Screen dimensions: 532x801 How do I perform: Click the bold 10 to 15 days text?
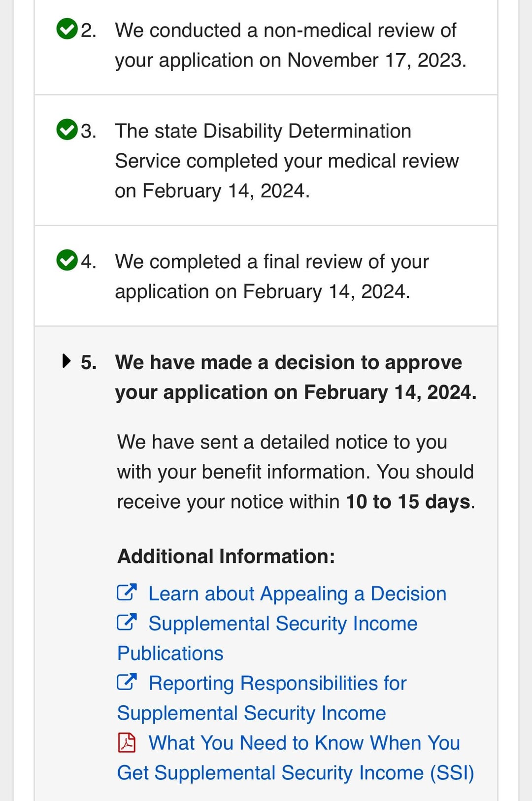408,502
